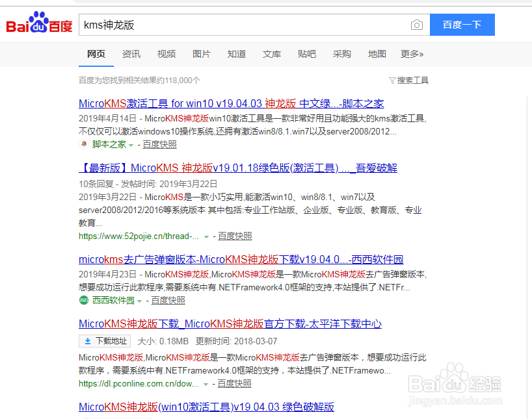Expand dropdown arrow next to 西西软件园
Screen dimensions: 532x419
(139, 301)
